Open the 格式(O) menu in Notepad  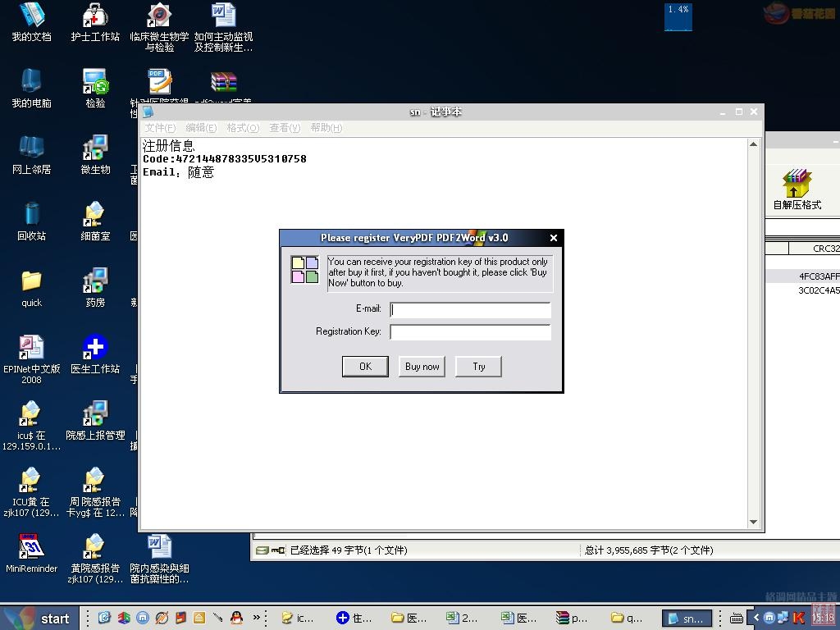pyautogui.click(x=243, y=128)
